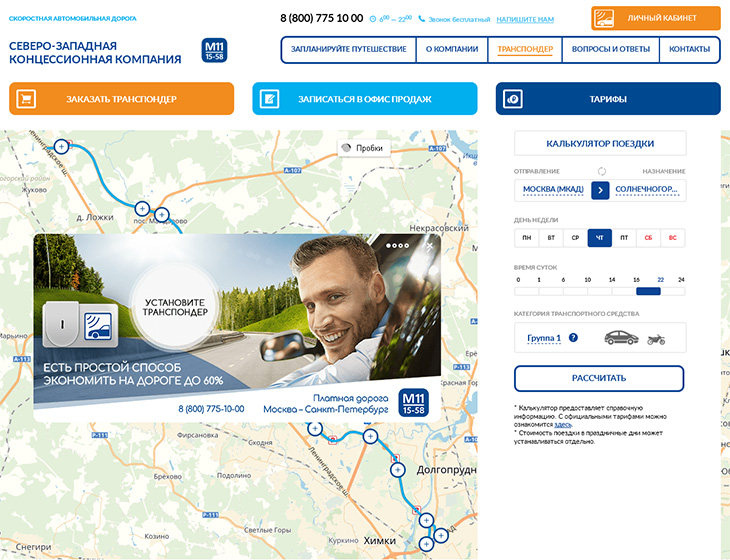Open the Группа 1 vehicle category dropdown
730x560 pixels.
tap(544, 338)
